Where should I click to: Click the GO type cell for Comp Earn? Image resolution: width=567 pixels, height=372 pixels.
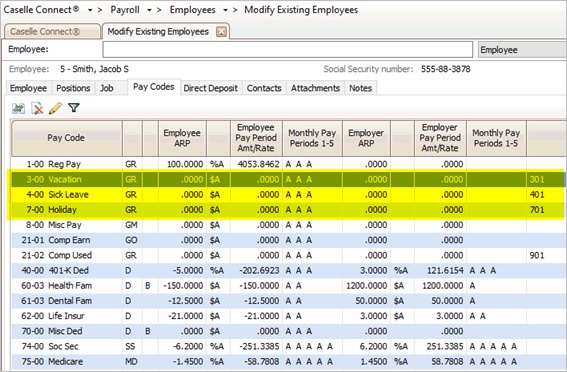point(131,240)
